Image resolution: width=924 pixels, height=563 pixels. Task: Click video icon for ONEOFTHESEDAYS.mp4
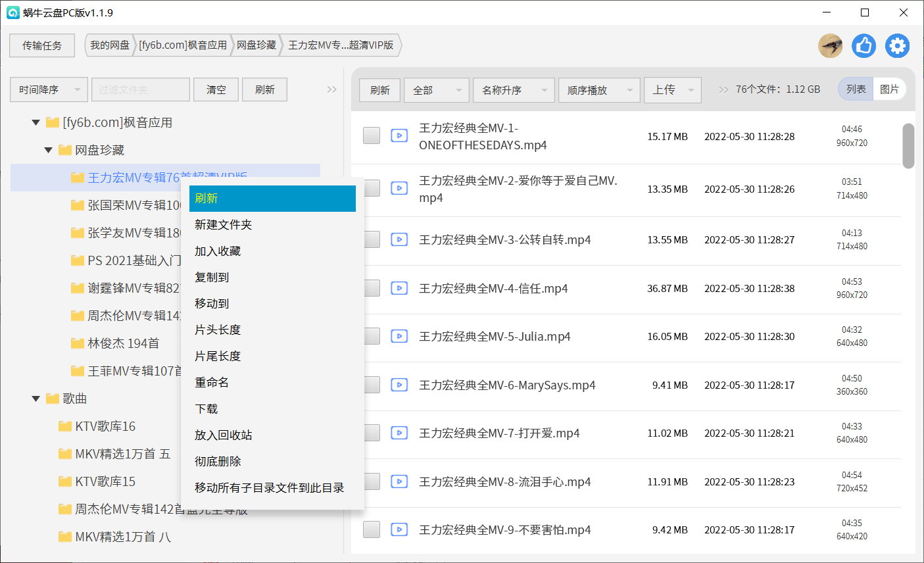pos(399,135)
